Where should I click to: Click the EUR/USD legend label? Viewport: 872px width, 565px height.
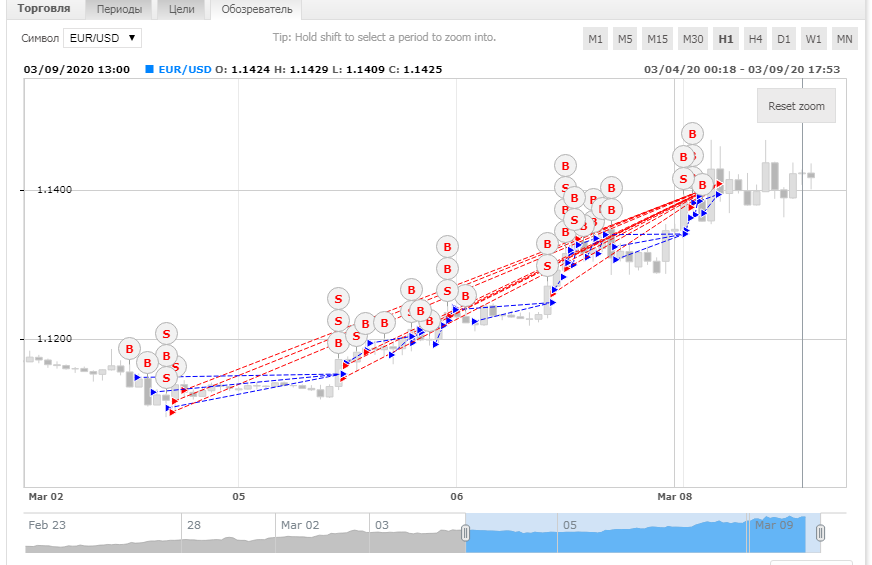(x=185, y=70)
